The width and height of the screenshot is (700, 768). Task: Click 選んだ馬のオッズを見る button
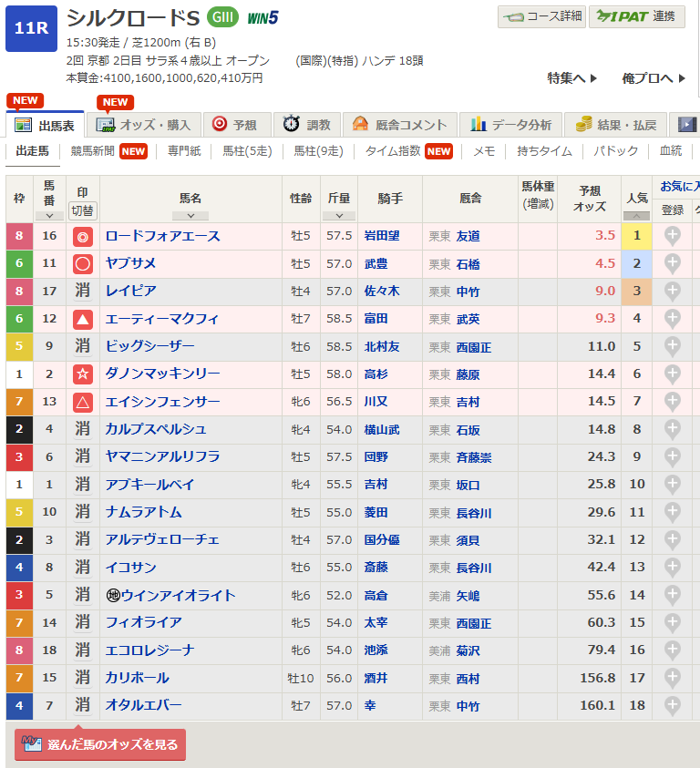(x=100, y=744)
